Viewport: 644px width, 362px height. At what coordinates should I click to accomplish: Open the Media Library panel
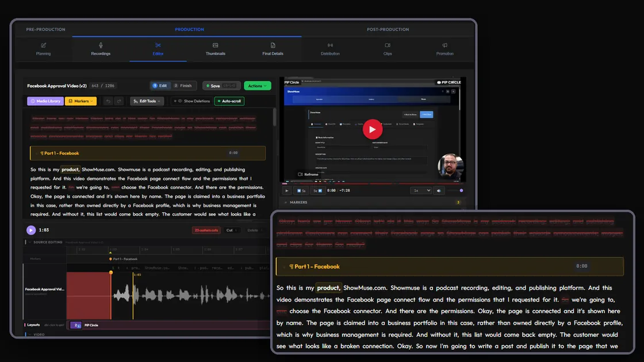[x=45, y=101]
